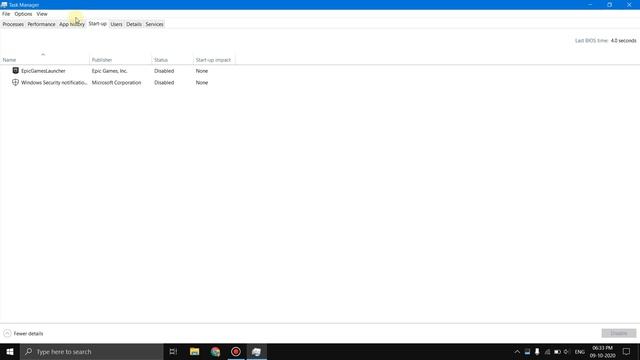The height and width of the screenshot is (360, 640).
Task: Select the EpicGamesLauncher row name
Action: pos(43,71)
